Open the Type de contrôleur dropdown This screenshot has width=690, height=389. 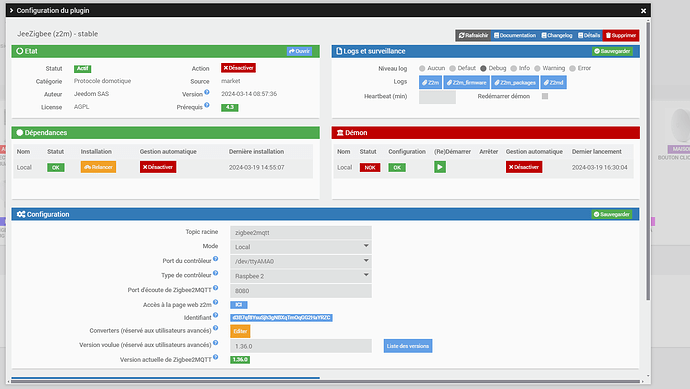[x=301, y=276]
